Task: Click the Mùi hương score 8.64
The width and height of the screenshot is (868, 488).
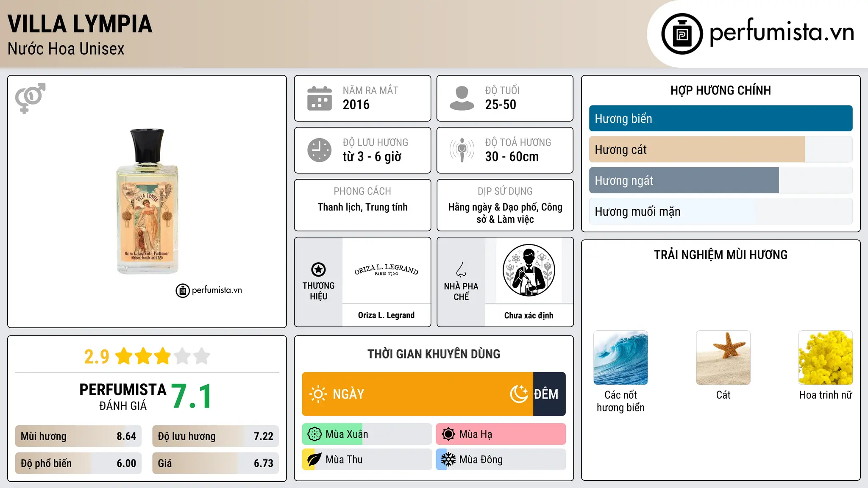Action: [126, 436]
